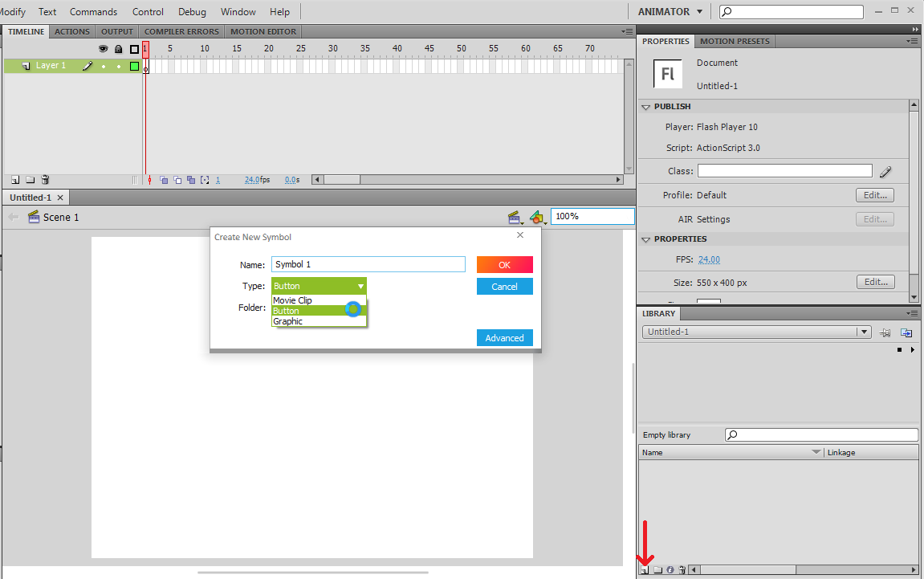Select Graphic in the Type list
The image size is (924, 579).
pos(319,321)
